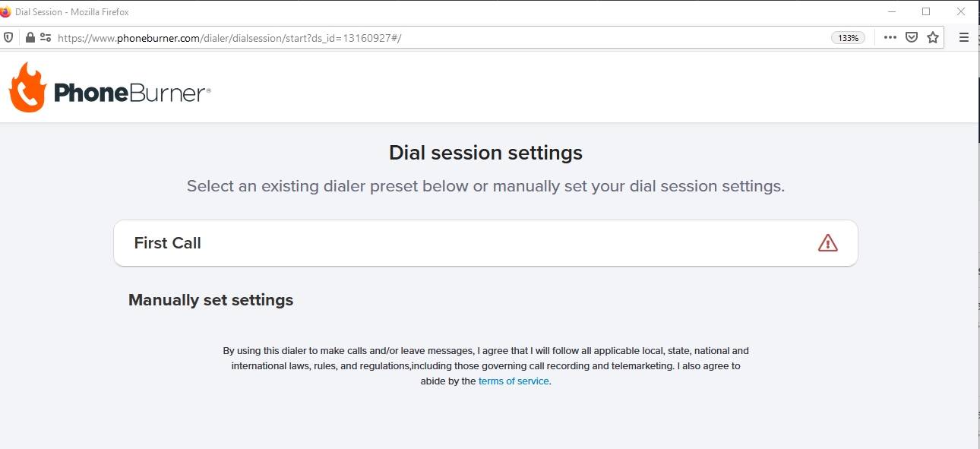Click the PhoneBurner wordmark text
Image resolution: width=980 pixels, height=449 pixels.
(x=132, y=93)
